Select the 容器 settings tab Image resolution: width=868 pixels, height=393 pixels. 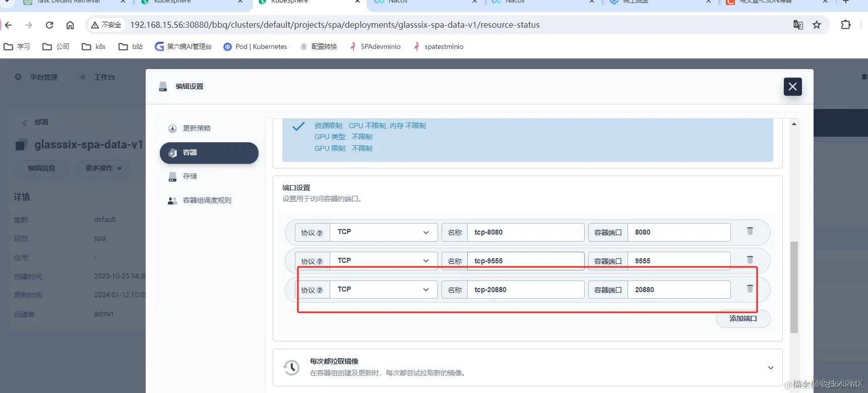[209, 153]
